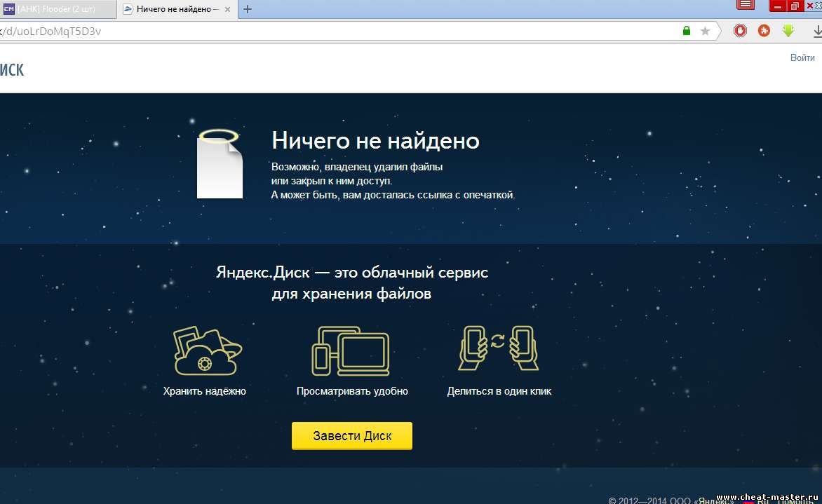Click the "Помощь" help link in footer

(x=797, y=500)
